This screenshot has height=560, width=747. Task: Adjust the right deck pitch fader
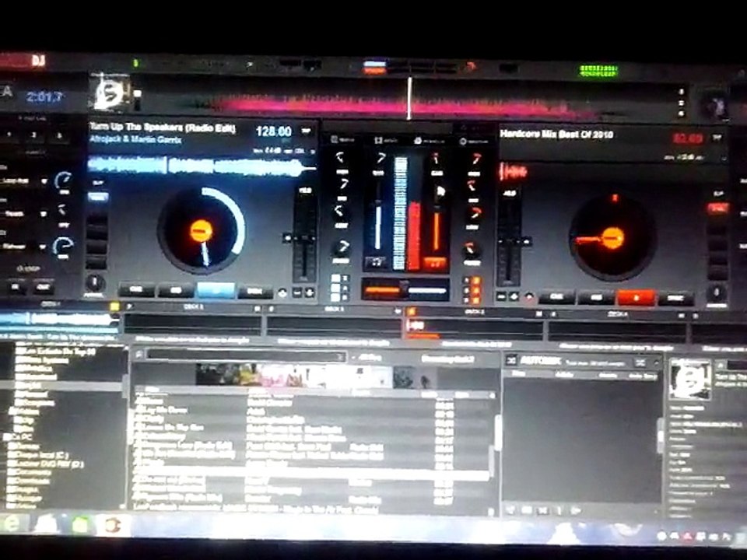coord(510,242)
